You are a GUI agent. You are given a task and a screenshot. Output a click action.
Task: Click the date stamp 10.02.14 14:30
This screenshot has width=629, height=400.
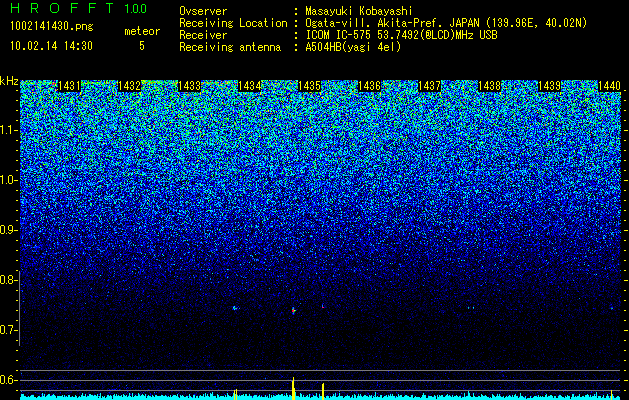(x=51, y=46)
